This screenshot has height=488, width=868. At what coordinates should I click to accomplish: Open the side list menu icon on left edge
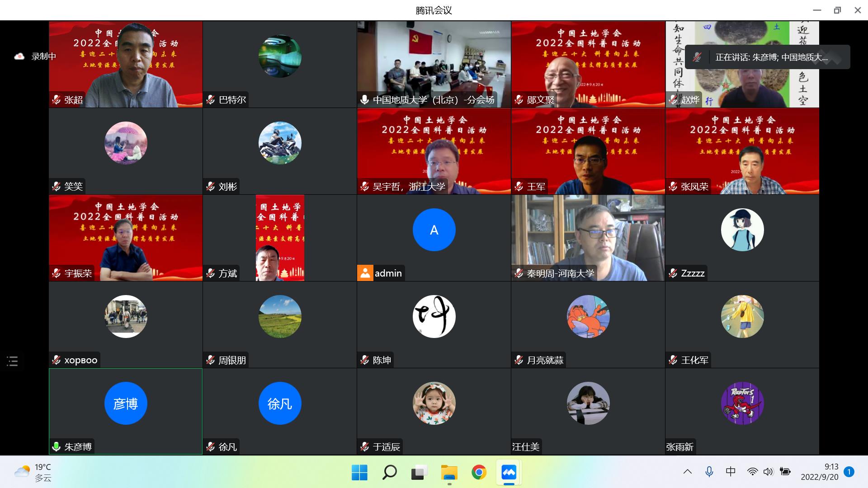(x=12, y=361)
